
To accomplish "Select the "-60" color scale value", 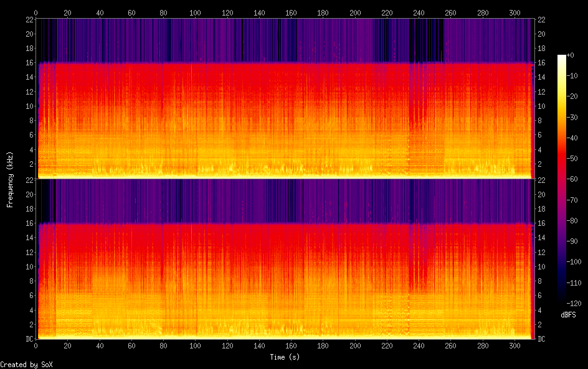I will [x=572, y=179].
